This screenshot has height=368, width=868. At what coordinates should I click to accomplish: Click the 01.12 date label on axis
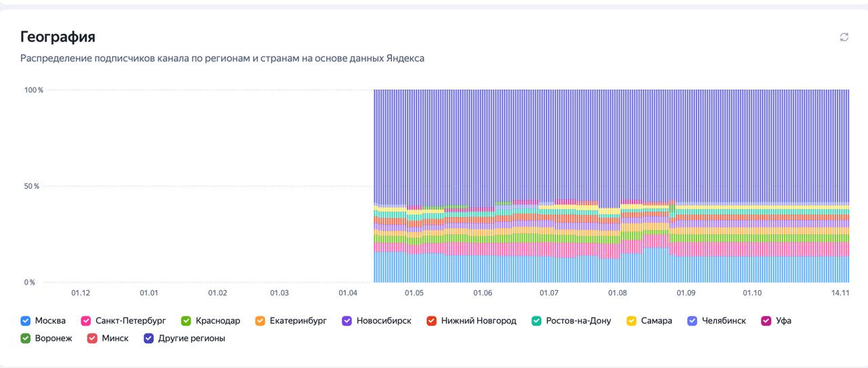tap(81, 293)
